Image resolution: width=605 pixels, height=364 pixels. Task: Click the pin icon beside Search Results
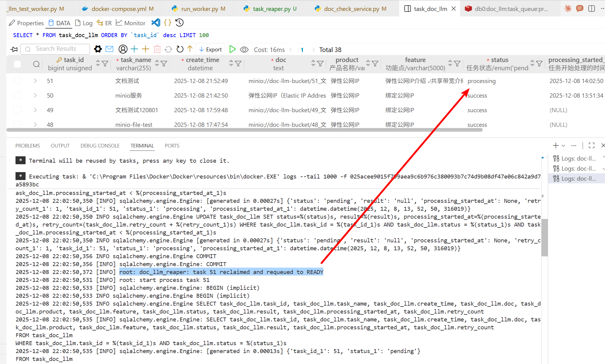pos(14,49)
